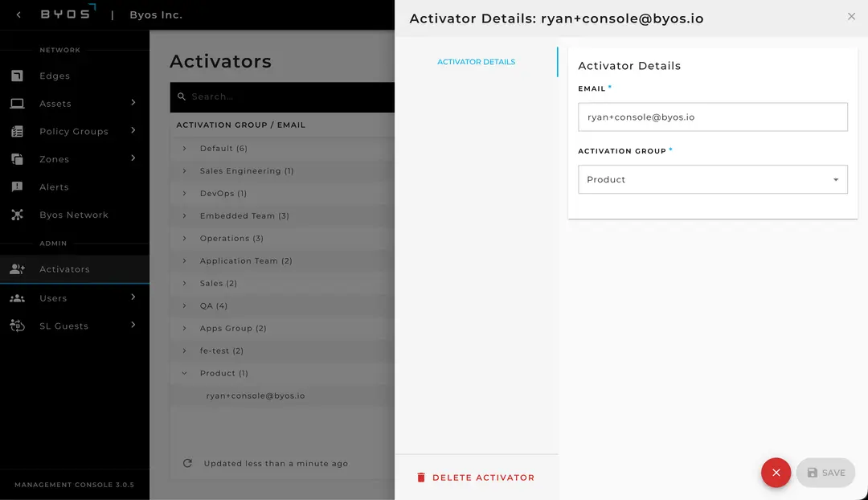Image resolution: width=868 pixels, height=500 pixels.
Task: Click the Updated less than a minute ago text
Action: tap(276, 464)
